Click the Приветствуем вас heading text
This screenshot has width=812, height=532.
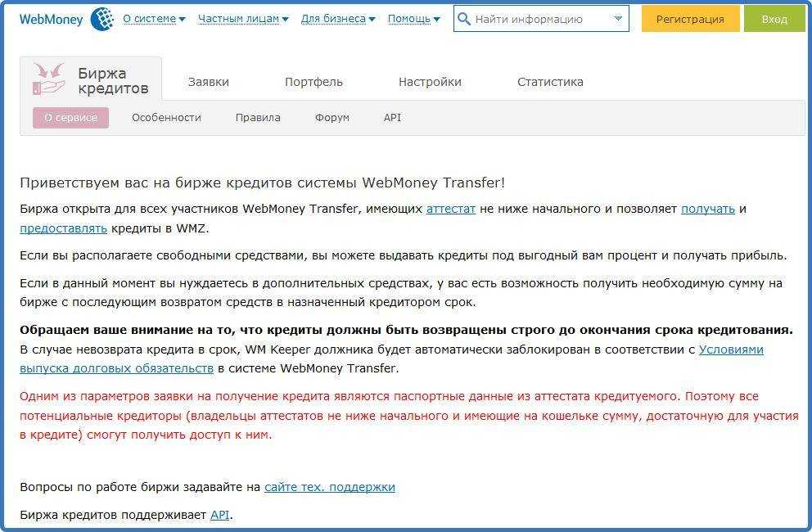pyautogui.click(x=262, y=183)
